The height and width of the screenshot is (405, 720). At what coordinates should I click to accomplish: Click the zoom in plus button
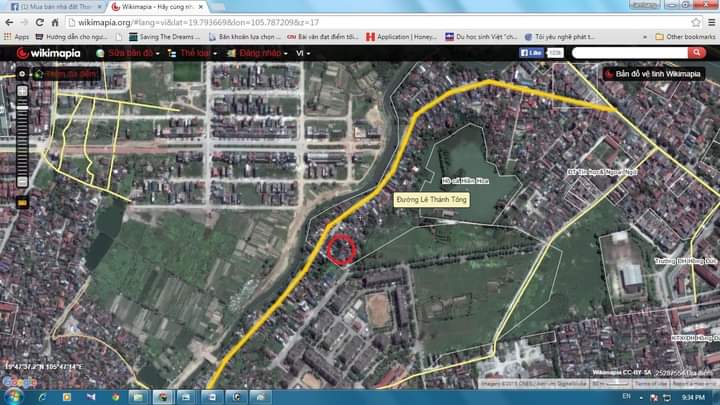tap(22, 91)
